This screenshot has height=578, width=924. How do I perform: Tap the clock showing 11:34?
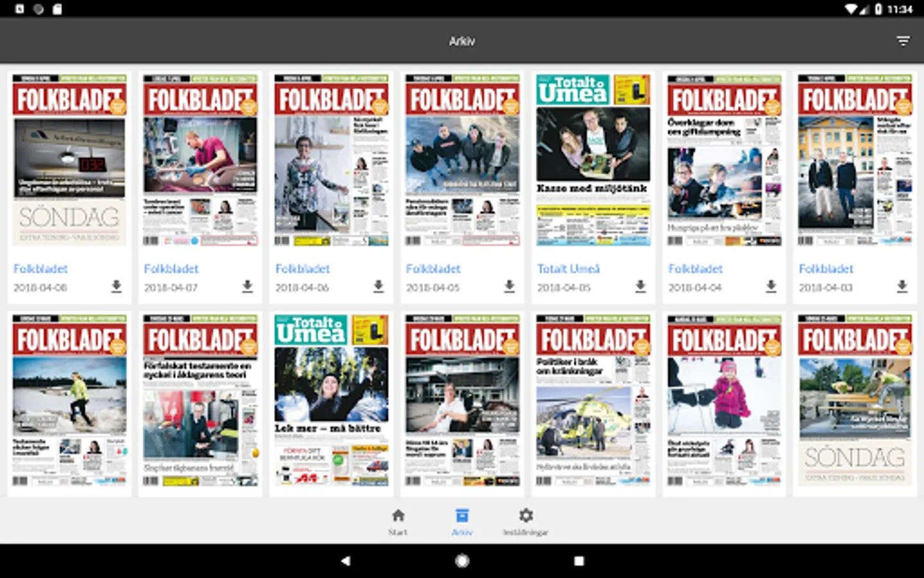tap(900, 9)
